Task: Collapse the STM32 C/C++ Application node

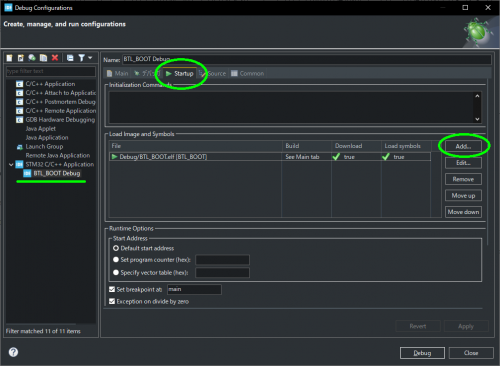Action: coord(11,165)
